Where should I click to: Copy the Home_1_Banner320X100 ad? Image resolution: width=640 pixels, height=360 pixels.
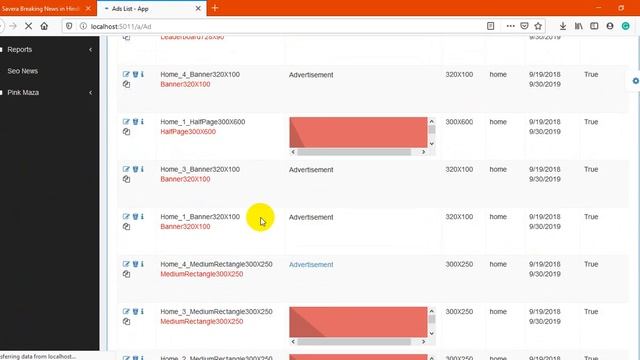click(127, 227)
